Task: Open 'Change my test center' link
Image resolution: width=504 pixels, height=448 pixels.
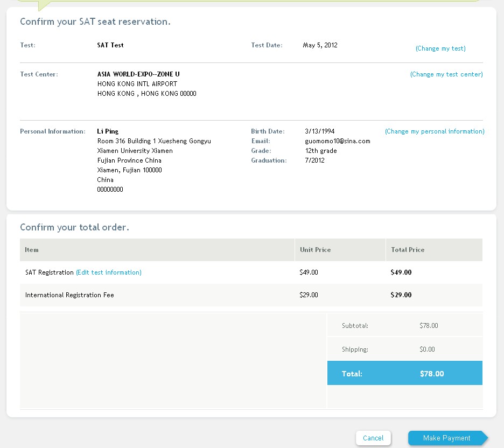Action: point(446,74)
